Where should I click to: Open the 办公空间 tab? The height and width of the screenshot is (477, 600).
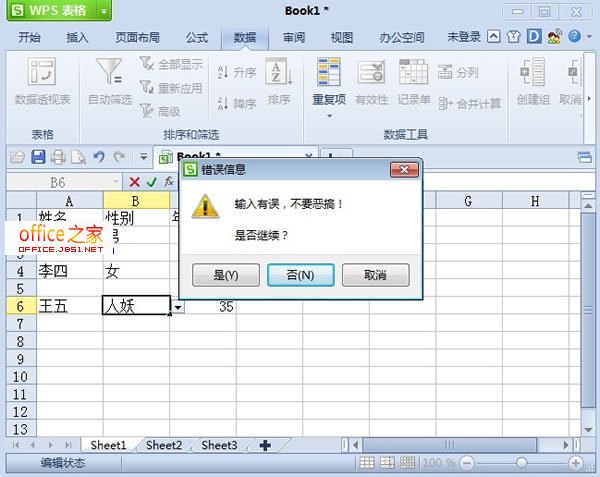pos(402,37)
